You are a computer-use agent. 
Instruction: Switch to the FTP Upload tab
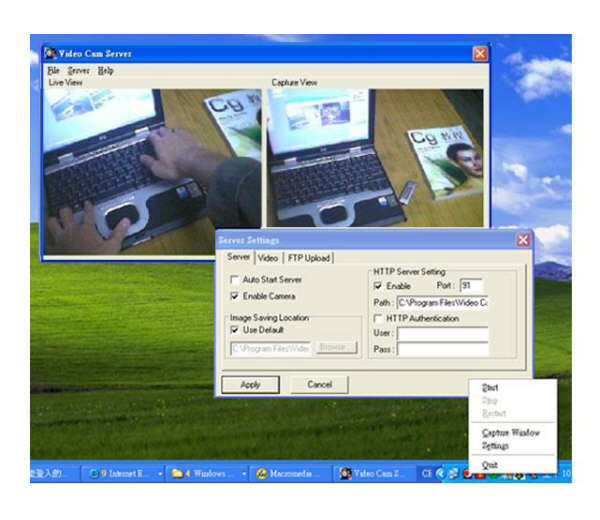[308, 258]
